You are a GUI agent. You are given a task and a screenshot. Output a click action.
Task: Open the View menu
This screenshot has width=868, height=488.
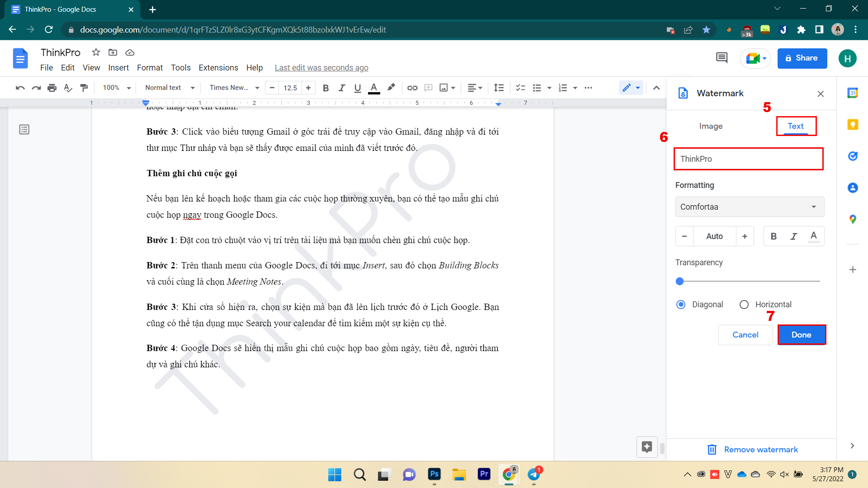click(91, 68)
